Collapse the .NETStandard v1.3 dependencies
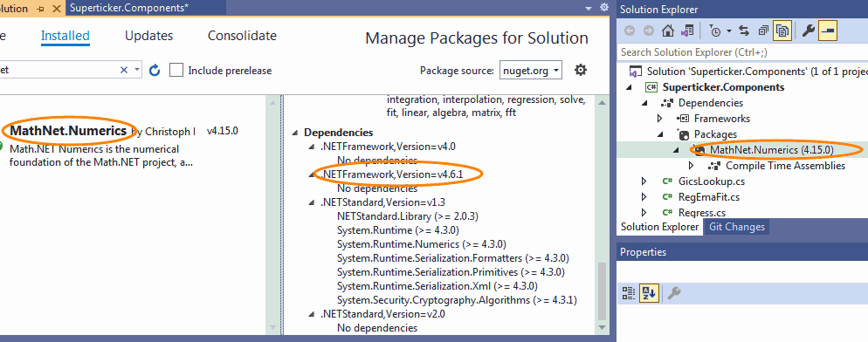Viewport: 868px width, 342px height. pyautogui.click(x=311, y=202)
